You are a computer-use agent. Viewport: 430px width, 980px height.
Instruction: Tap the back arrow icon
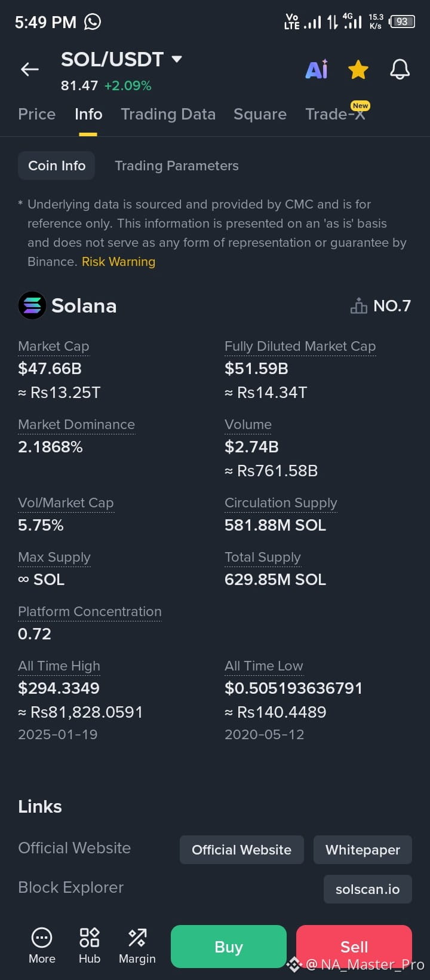pyautogui.click(x=30, y=70)
